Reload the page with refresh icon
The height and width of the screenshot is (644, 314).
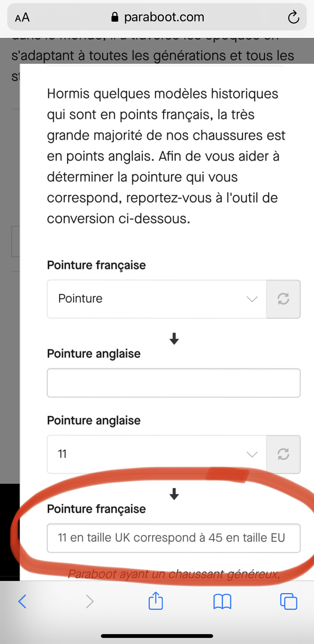pyautogui.click(x=294, y=17)
